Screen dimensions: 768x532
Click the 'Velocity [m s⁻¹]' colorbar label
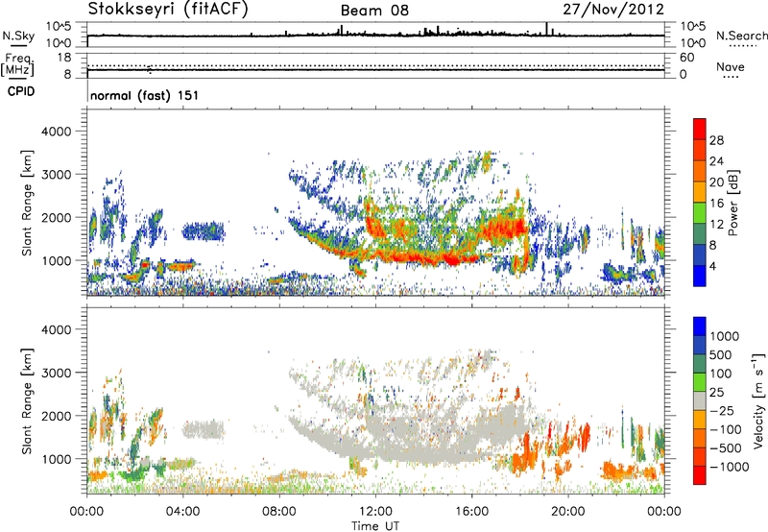(x=758, y=400)
